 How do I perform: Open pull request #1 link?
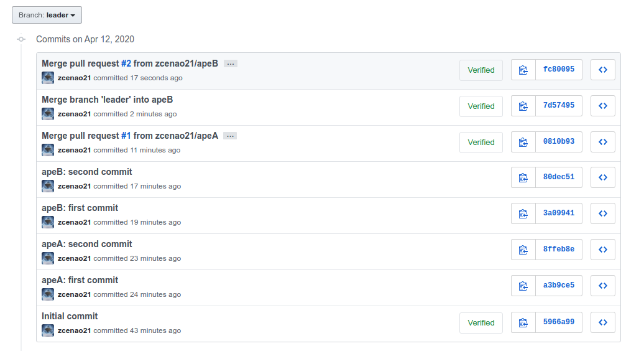126,136
